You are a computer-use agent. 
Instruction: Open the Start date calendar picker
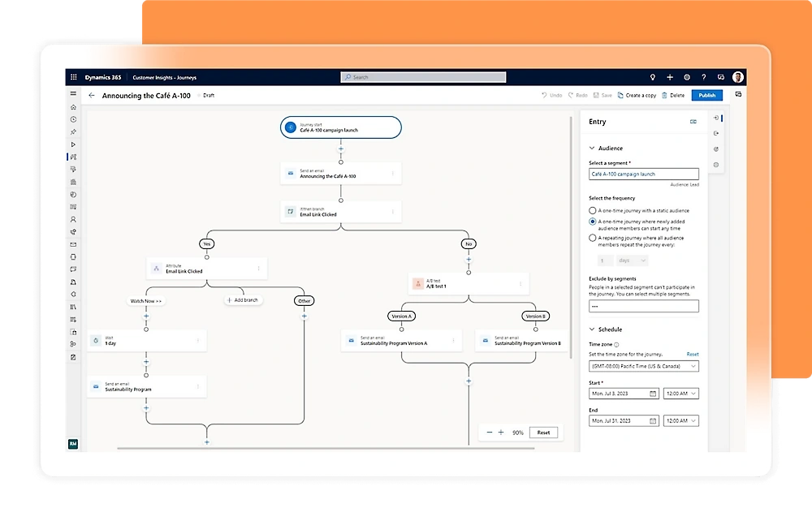(653, 394)
